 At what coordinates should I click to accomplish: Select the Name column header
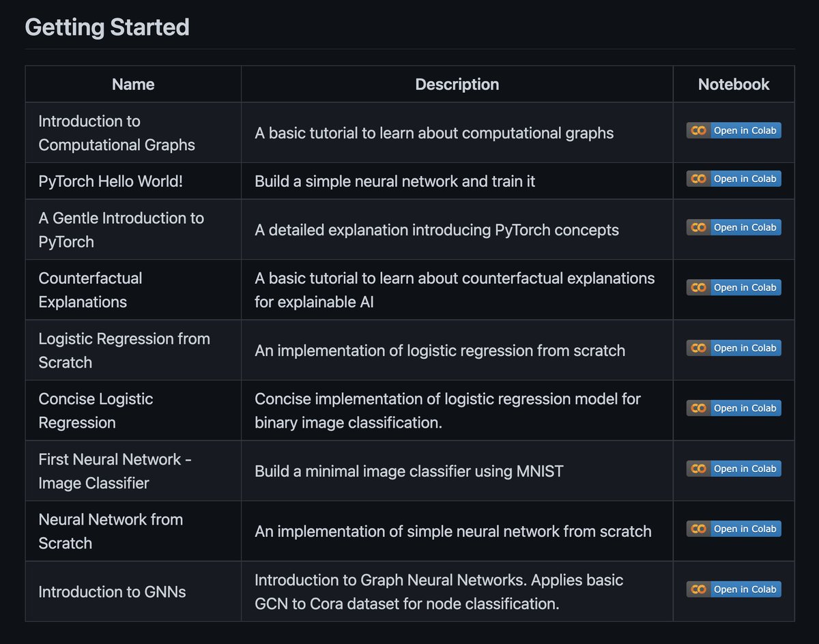pos(133,85)
